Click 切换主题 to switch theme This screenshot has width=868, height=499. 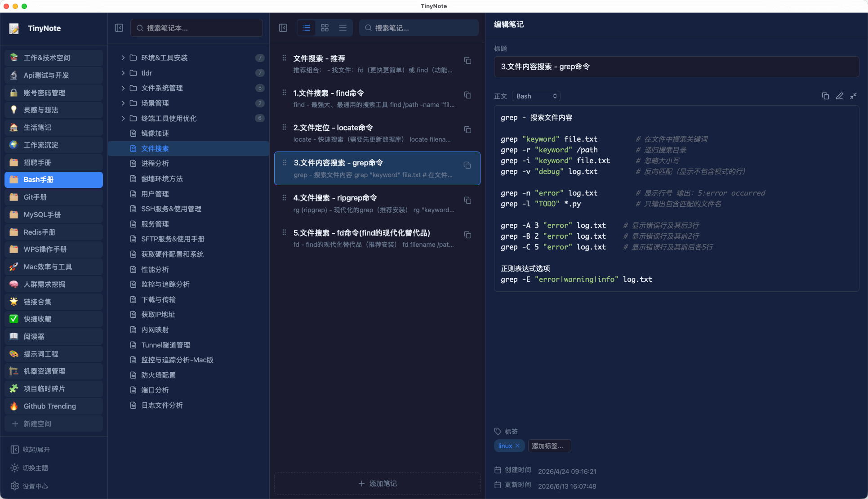pyautogui.click(x=30, y=468)
